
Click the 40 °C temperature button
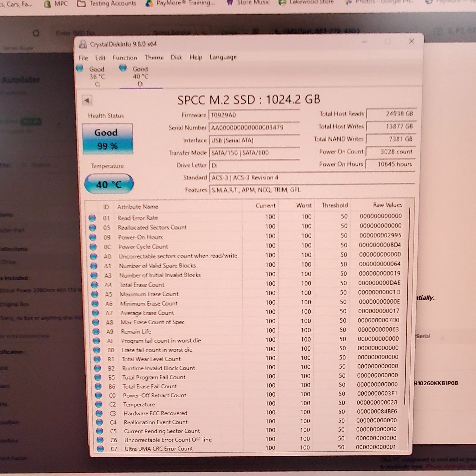click(109, 183)
